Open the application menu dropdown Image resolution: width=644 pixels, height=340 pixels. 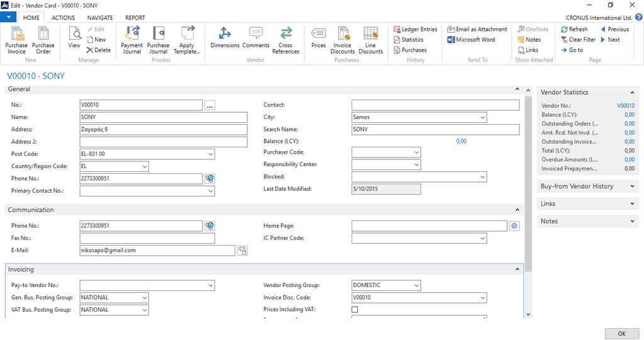8,17
